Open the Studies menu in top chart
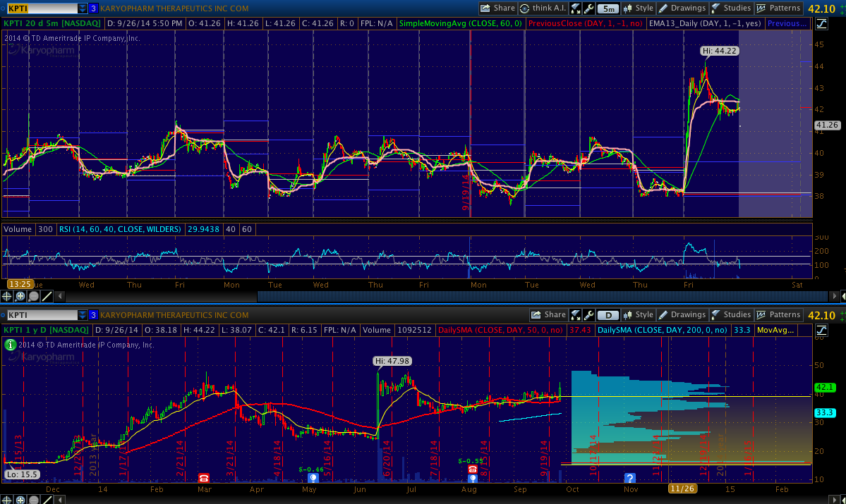The width and height of the screenshot is (846, 504). tap(730, 8)
